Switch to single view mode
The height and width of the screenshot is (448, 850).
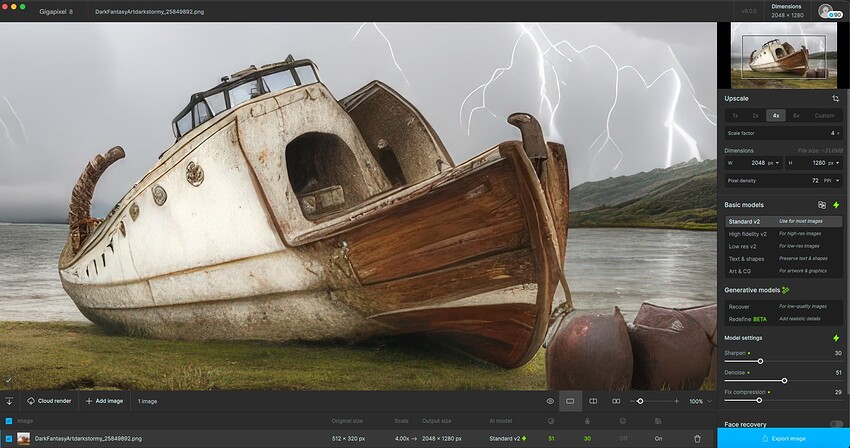pos(570,401)
